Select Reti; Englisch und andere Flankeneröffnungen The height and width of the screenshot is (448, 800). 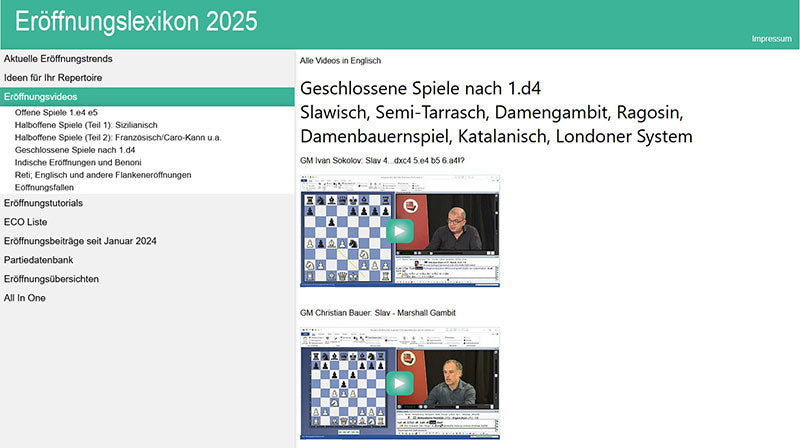tap(101, 174)
